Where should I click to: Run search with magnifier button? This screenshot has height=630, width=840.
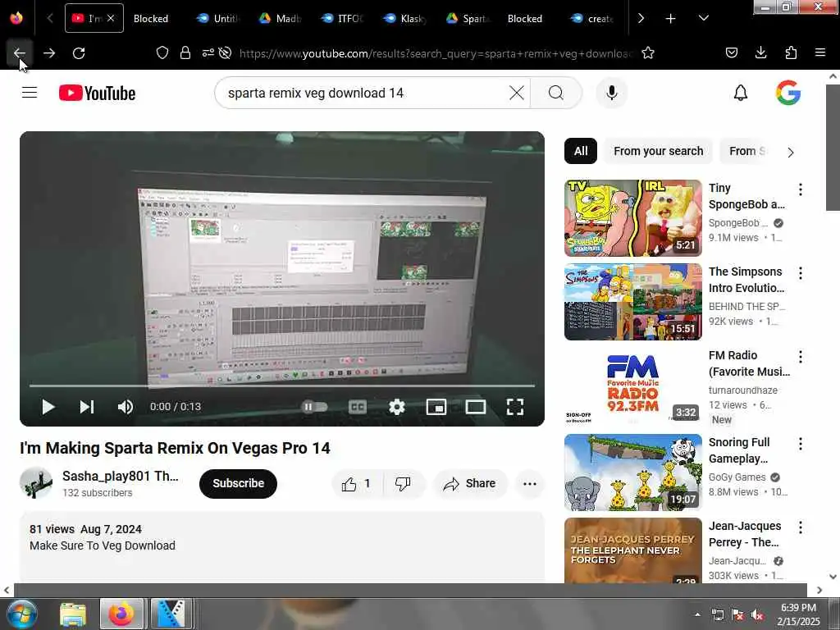tap(556, 93)
